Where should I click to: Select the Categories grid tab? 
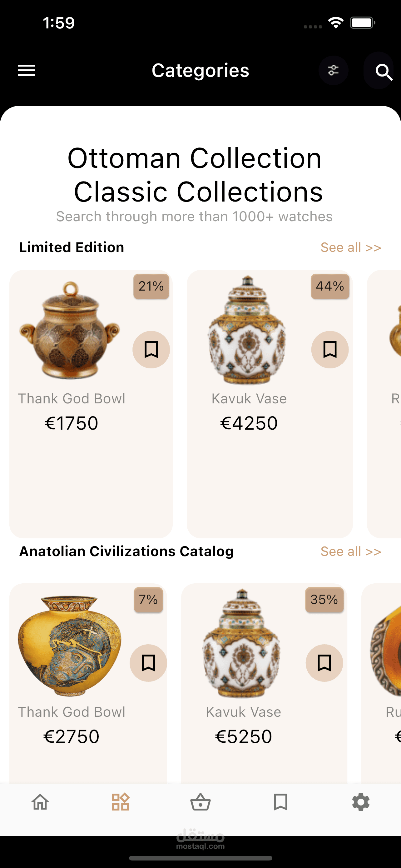coord(120,802)
